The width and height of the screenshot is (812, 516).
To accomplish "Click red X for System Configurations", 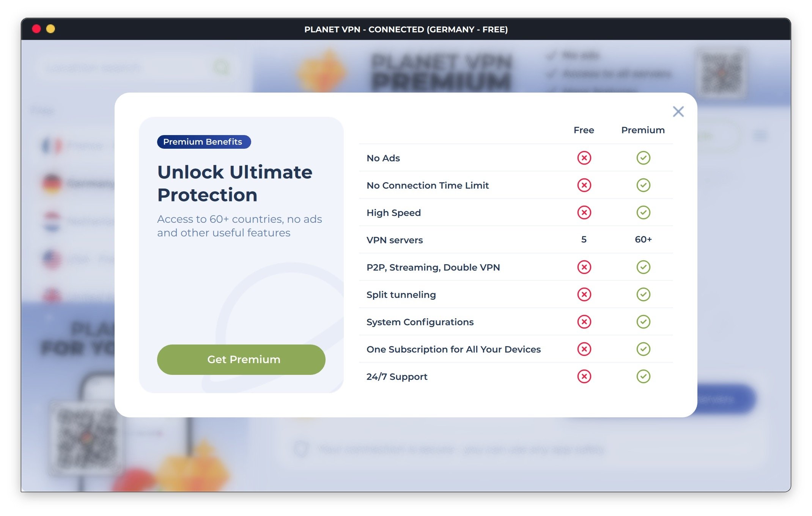I will click(584, 322).
